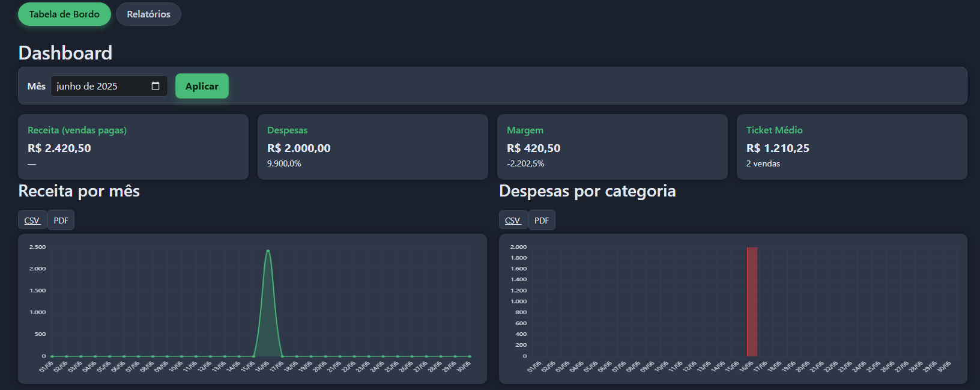The image size is (980, 390).
Task: Click the Receita por mês heading
Action: pyautogui.click(x=79, y=191)
